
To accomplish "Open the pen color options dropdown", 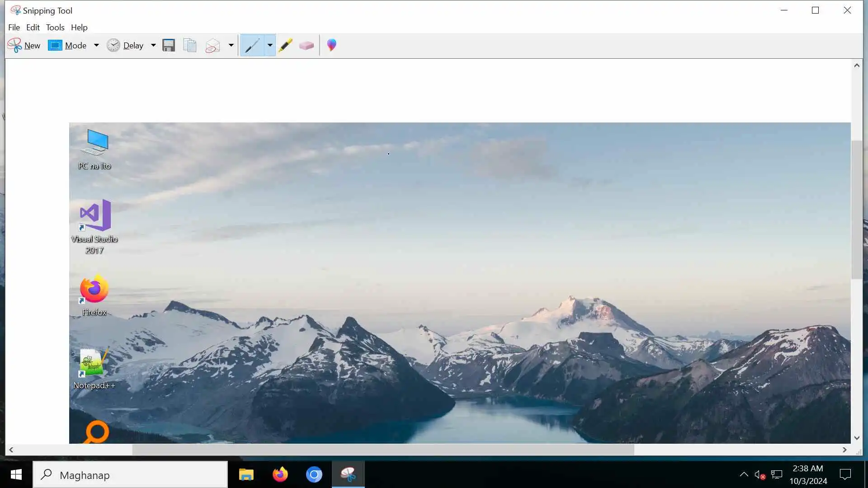I will pos(270,45).
